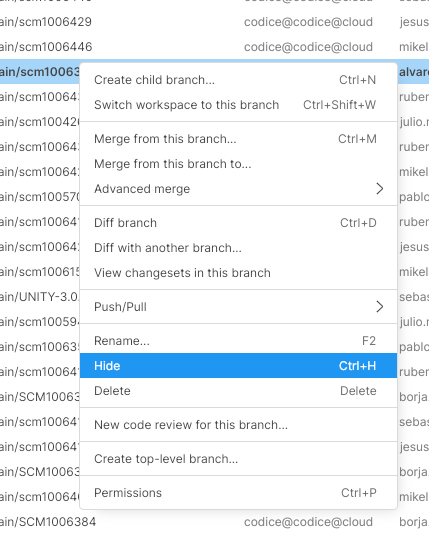
Task: Select the highlighted Hide entry
Action: click(238, 366)
